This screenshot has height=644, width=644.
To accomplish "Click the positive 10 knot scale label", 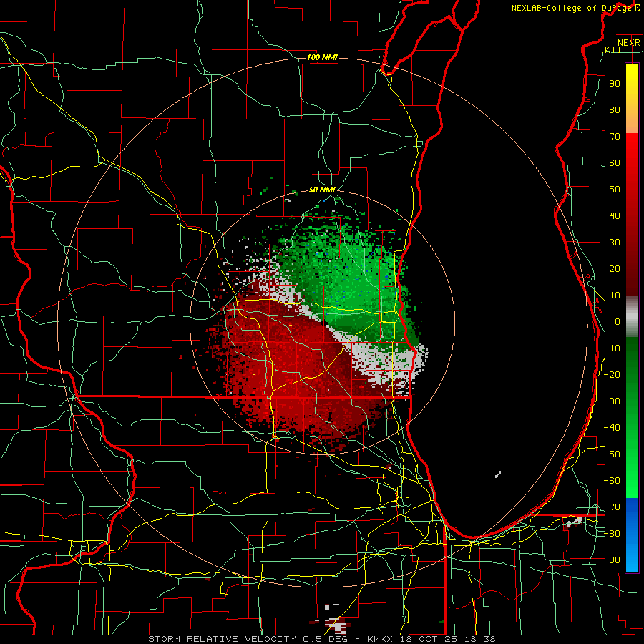I will (615, 296).
